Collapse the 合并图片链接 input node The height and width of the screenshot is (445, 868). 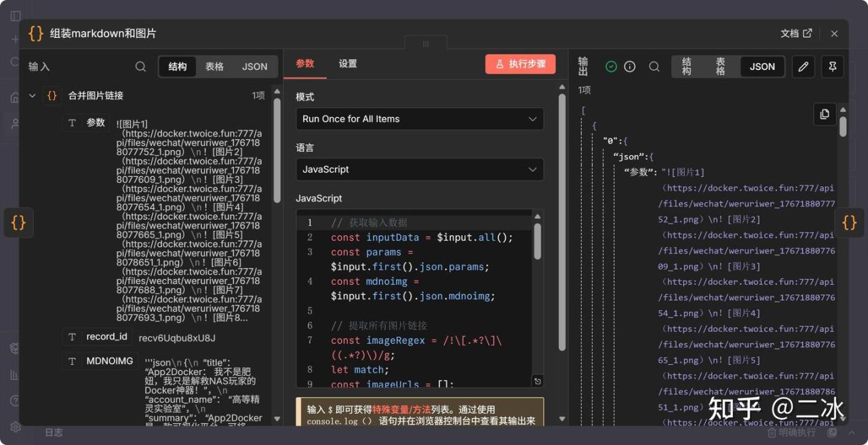point(32,96)
